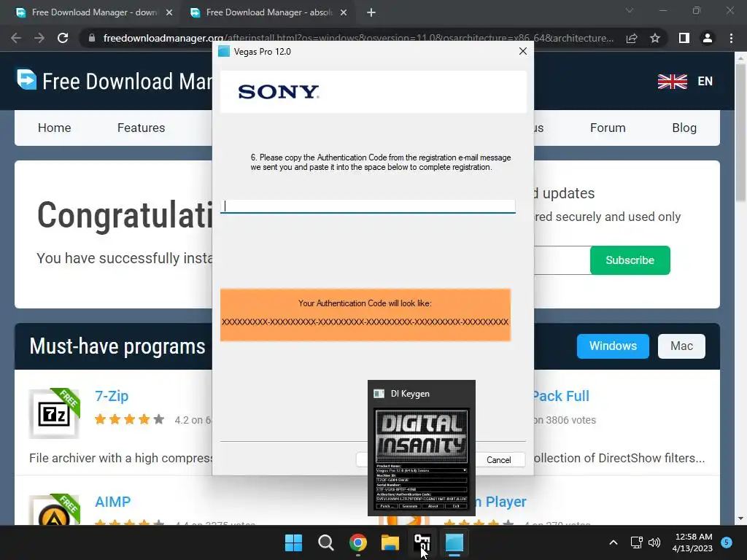The width and height of the screenshot is (747, 560).
Task: Click the DI Keygen preview thumbnail
Action: click(422, 459)
